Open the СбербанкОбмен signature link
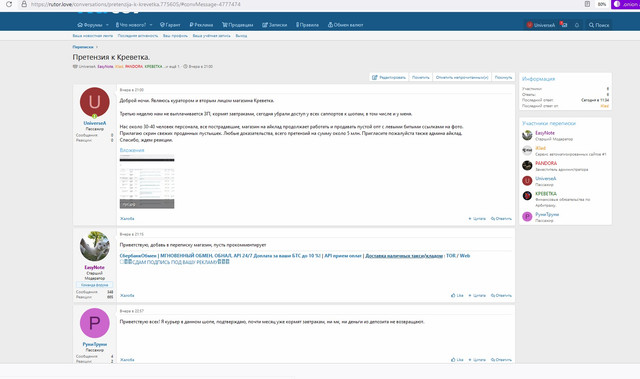This screenshot has height=379, width=640. click(x=138, y=256)
